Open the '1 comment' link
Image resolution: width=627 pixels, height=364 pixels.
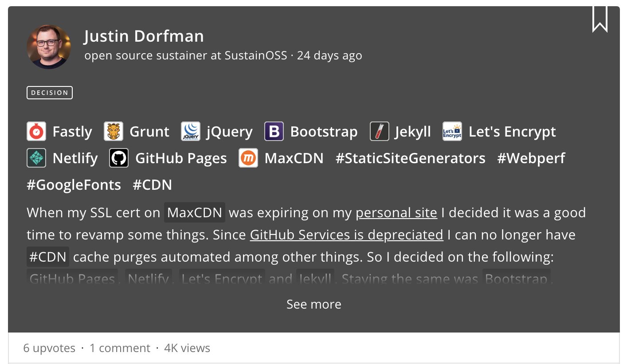click(120, 348)
